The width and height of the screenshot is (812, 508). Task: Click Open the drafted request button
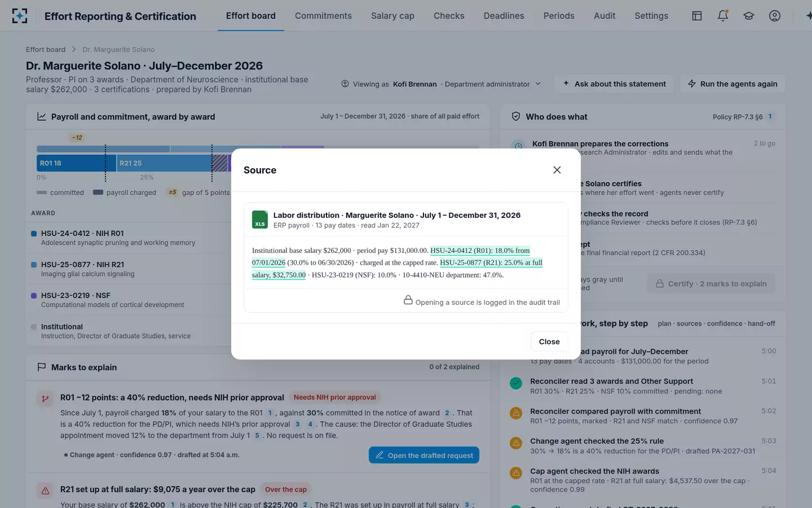coord(424,456)
